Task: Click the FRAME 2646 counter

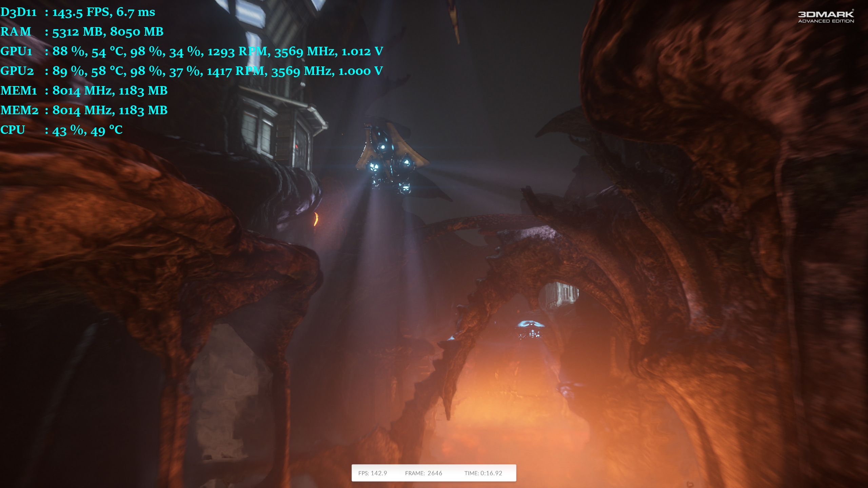Action: pyautogui.click(x=423, y=473)
